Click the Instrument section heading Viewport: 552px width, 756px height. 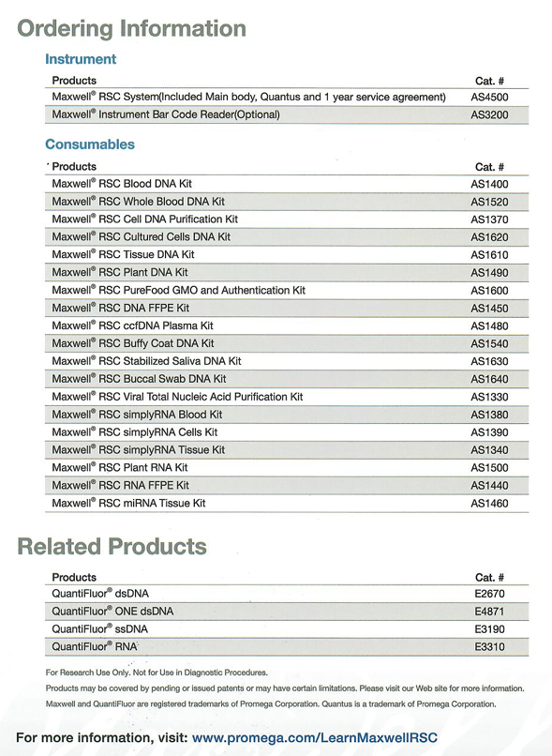pyautogui.click(x=81, y=59)
